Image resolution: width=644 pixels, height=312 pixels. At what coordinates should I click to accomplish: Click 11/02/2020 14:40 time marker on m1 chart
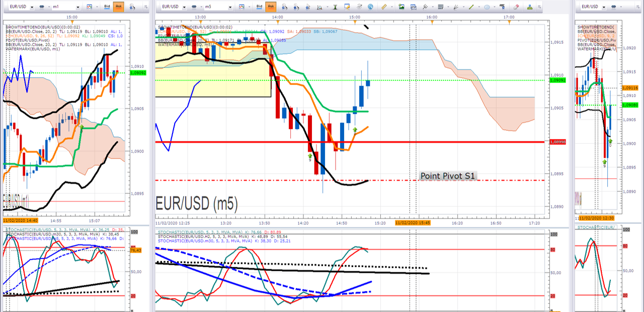[21, 220]
